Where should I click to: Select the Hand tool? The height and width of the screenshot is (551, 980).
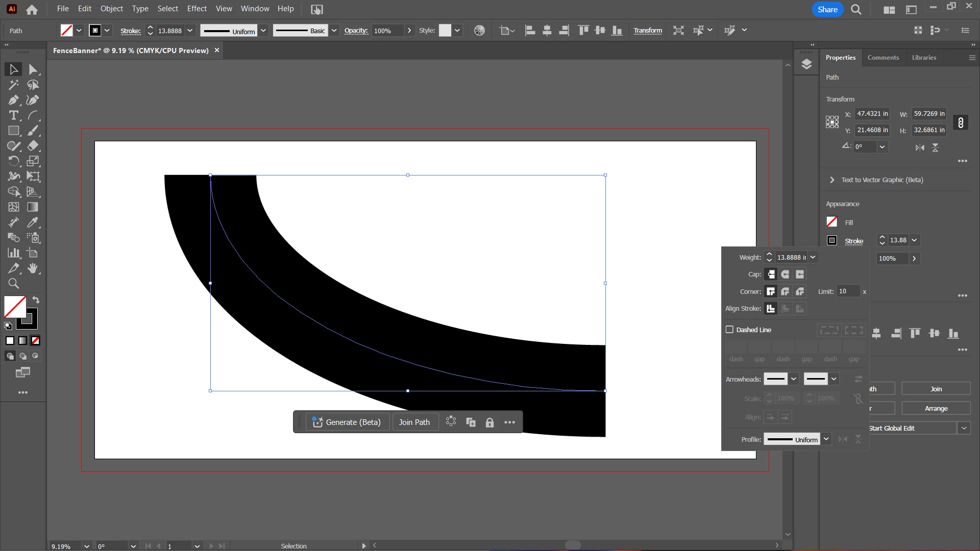point(33,268)
